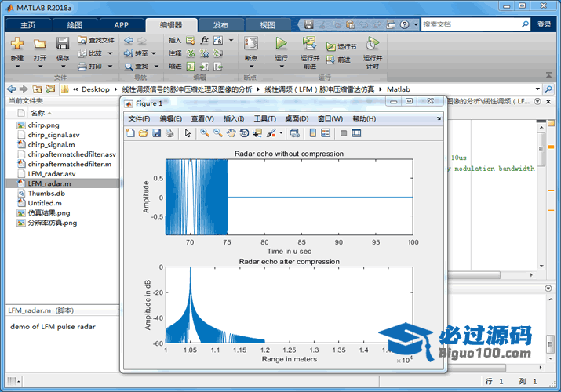Expand the New (新建) dropdown arrow
The width and height of the screenshot is (561, 392).
[x=17, y=67]
